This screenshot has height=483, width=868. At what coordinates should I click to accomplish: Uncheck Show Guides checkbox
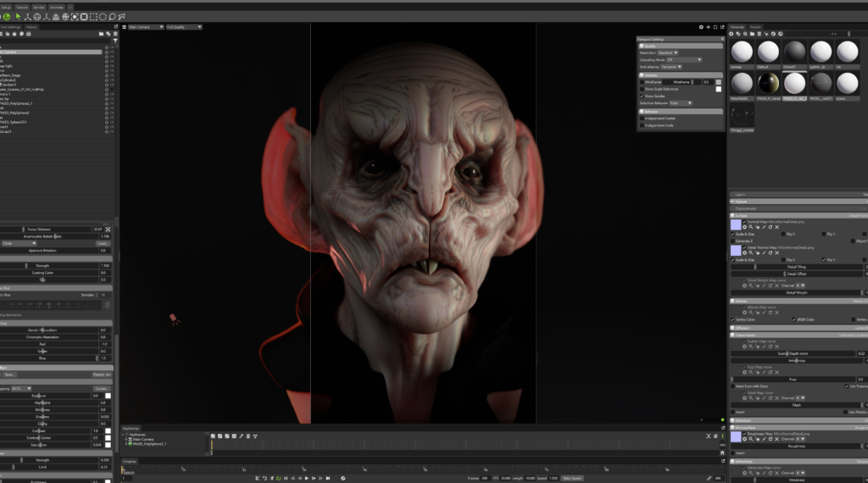(x=643, y=96)
